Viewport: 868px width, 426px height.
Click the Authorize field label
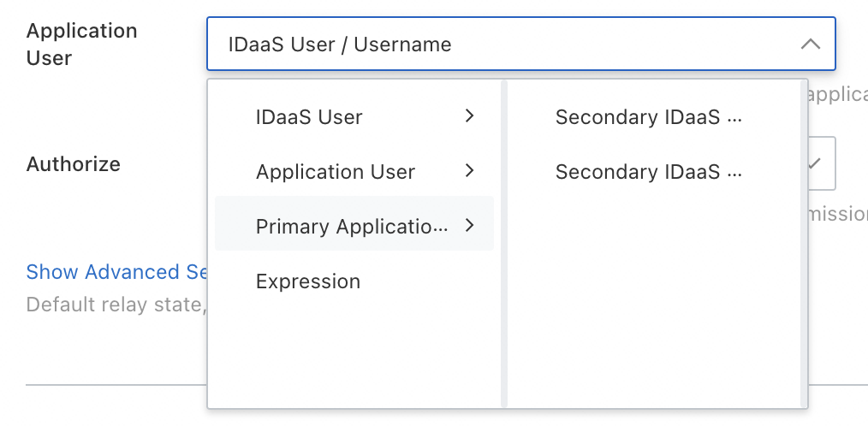(x=74, y=163)
